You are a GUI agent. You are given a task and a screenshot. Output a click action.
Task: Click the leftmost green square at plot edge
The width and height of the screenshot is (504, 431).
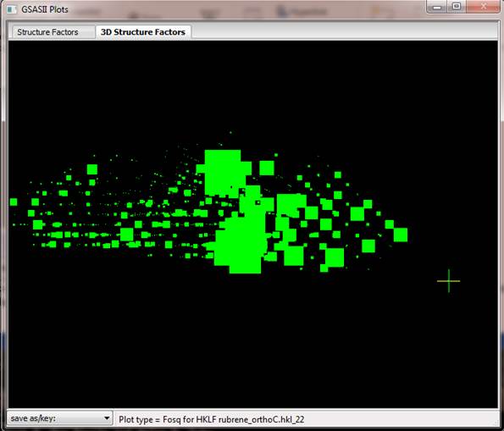(14, 202)
